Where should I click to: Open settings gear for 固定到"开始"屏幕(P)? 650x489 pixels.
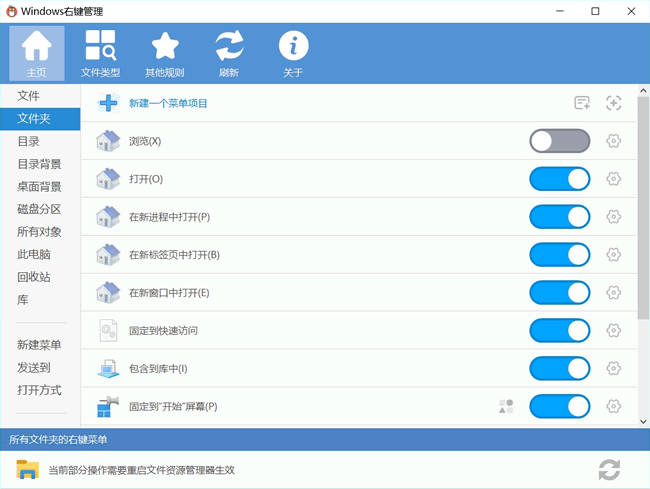[614, 406]
